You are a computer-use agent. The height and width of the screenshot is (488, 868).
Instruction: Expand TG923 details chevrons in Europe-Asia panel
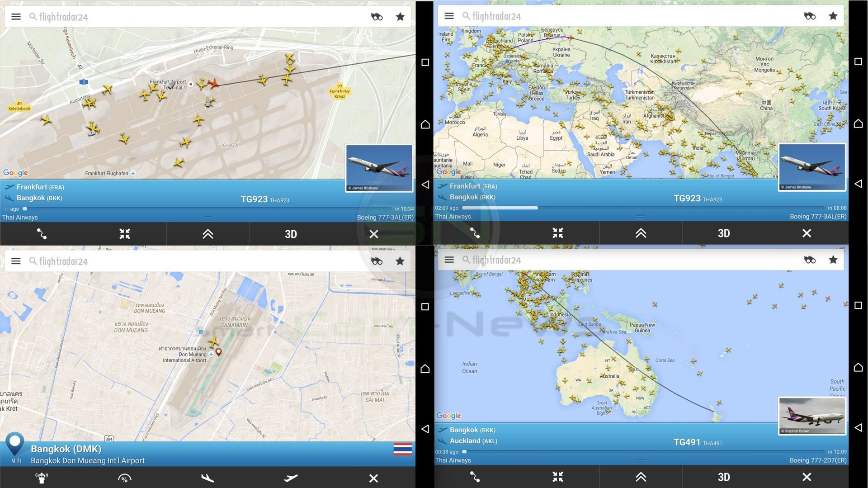641,233
